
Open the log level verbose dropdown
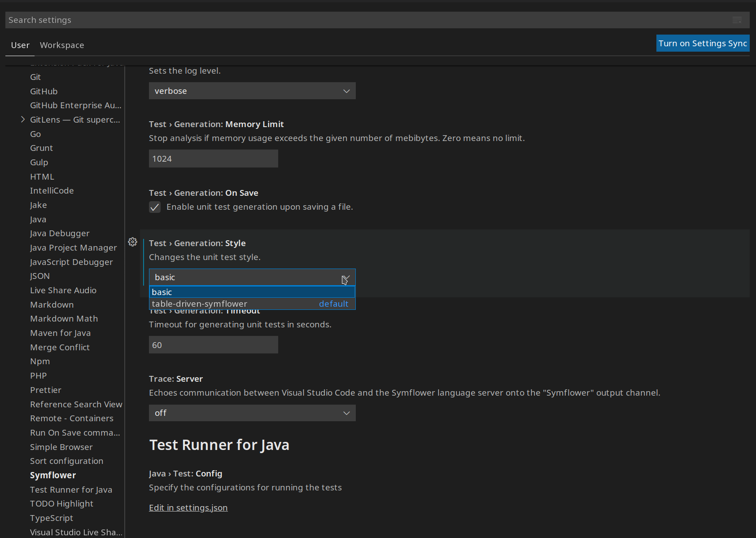pos(252,91)
